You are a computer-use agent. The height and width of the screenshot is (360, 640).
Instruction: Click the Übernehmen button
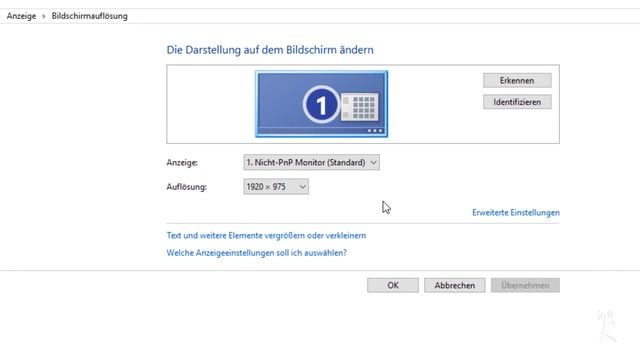tap(525, 285)
